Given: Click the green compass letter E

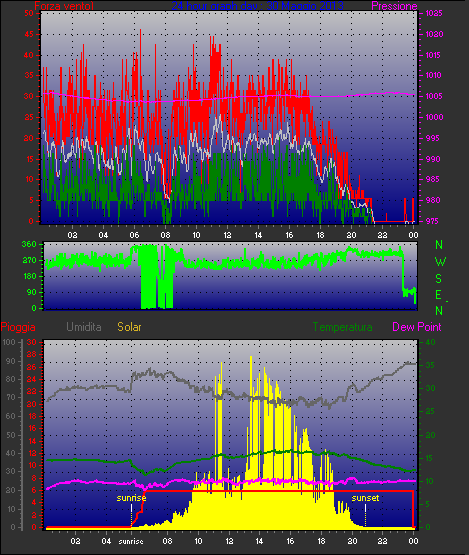Looking at the screenshot, I should 438,294.
